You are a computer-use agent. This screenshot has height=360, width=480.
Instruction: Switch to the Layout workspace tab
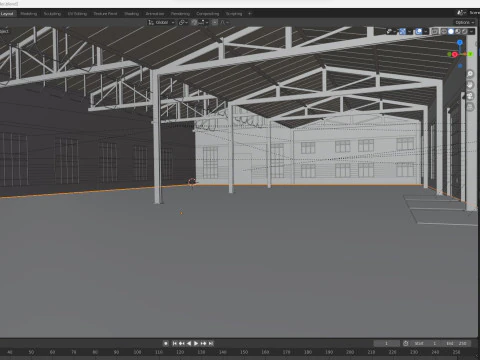pyautogui.click(x=7, y=14)
